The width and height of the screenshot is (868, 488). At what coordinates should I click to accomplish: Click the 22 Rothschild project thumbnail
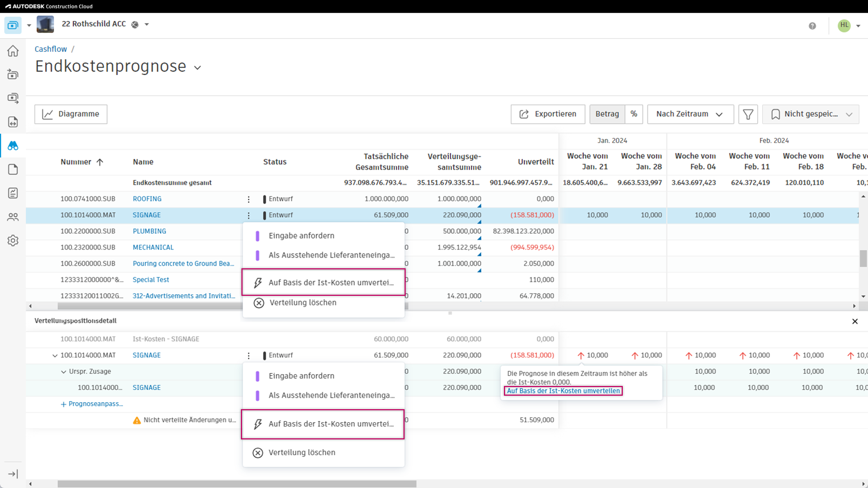click(45, 24)
